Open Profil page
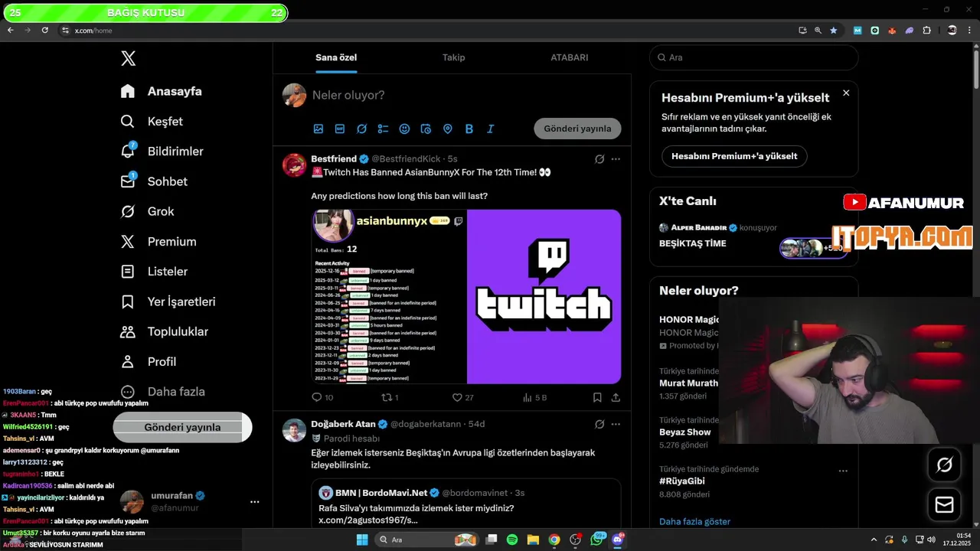Image resolution: width=980 pixels, height=551 pixels. 149,361
